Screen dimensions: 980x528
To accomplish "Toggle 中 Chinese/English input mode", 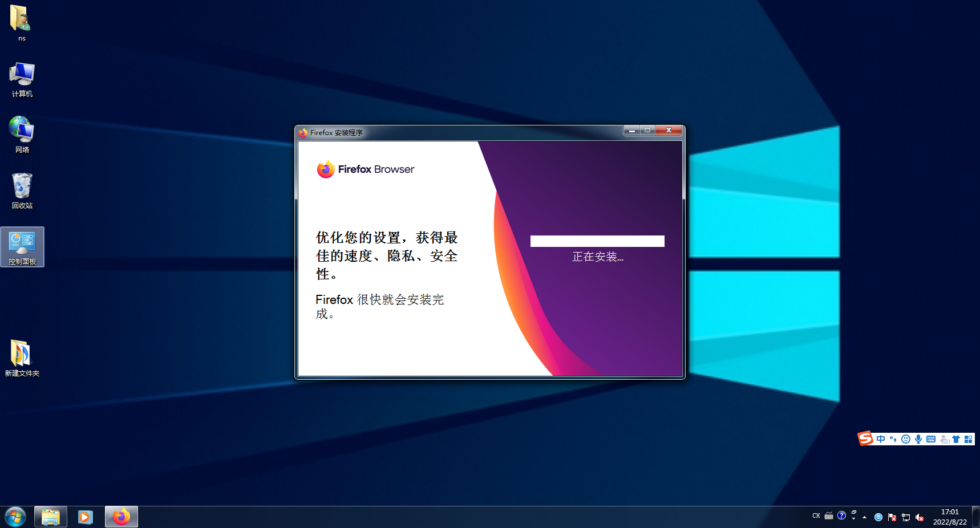I will 881,439.
